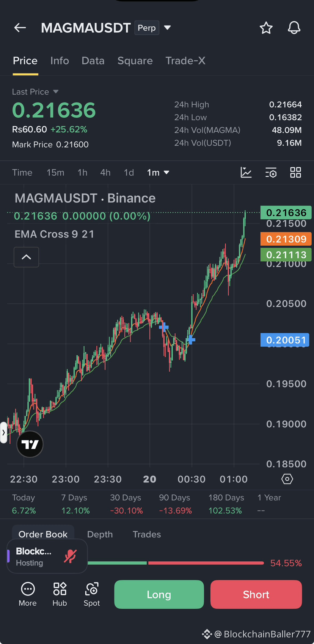Tap the 7 Days 12.10% performance
This screenshot has width=314, height=644.
75,504
